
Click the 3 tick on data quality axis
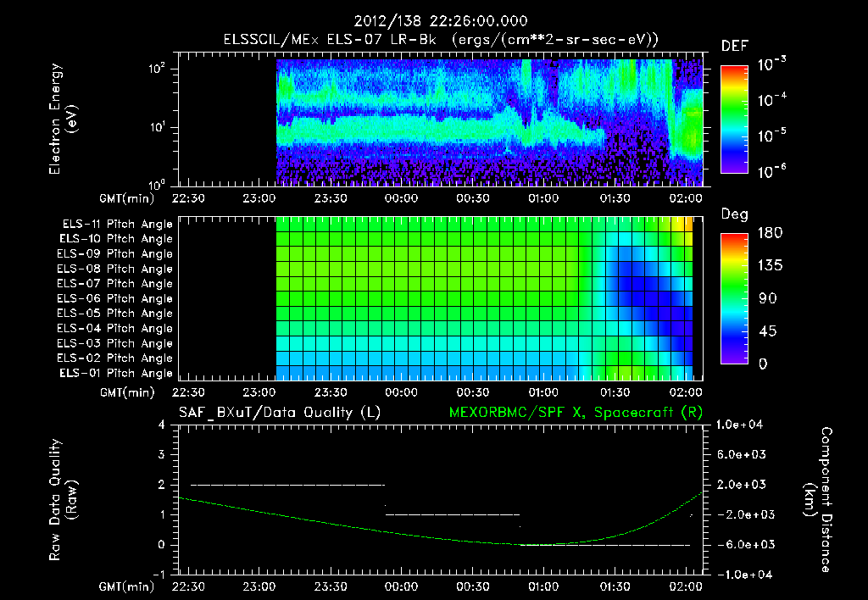pos(162,454)
